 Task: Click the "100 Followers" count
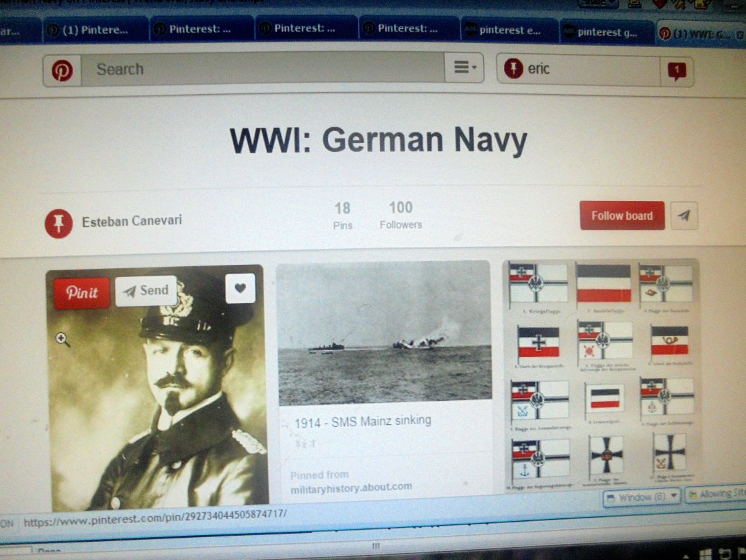click(401, 214)
